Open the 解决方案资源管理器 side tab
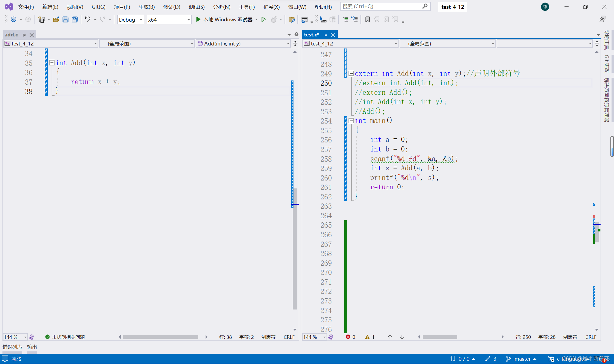This screenshot has height=364, width=614. [x=607, y=100]
